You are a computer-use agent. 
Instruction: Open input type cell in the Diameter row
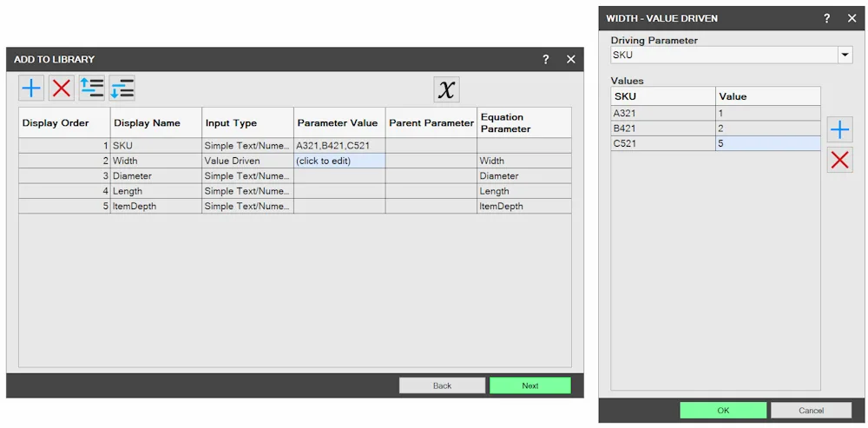pos(247,175)
